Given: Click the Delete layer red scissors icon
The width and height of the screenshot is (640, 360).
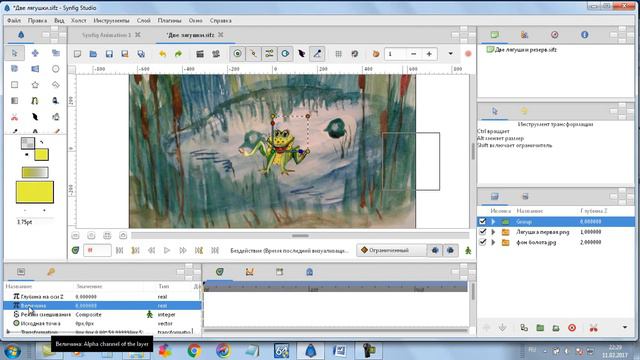Looking at the screenshot, I should (593, 327).
